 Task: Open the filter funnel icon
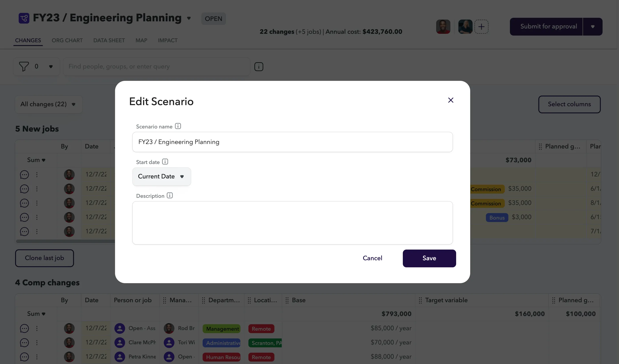pos(24,67)
